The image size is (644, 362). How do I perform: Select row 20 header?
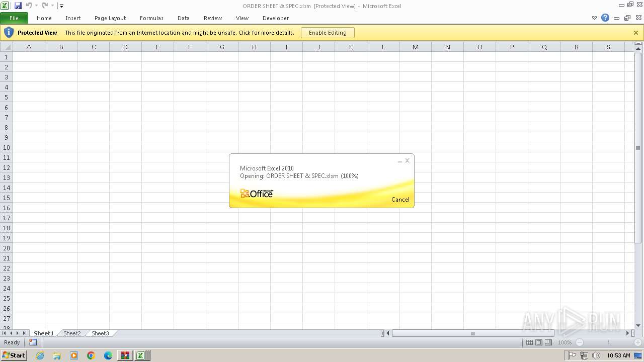click(7, 248)
